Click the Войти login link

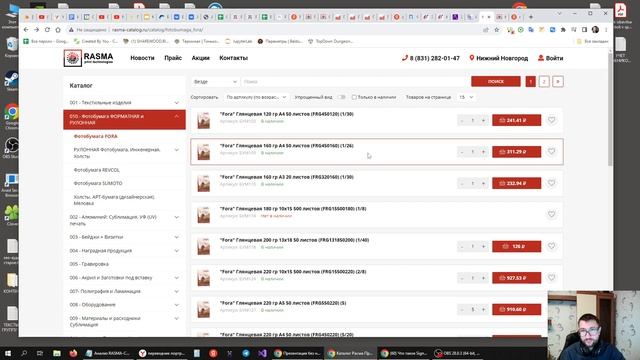[x=551, y=58]
